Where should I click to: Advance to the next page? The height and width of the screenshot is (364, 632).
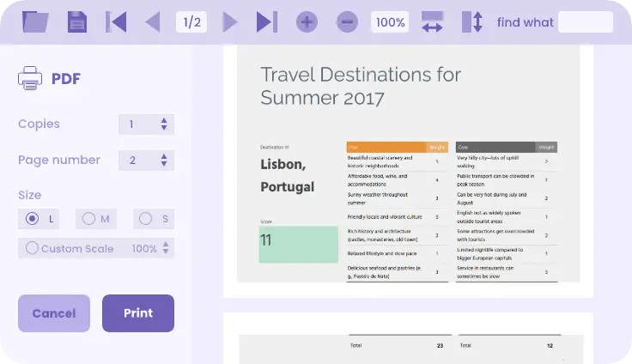(x=229, y=21)
